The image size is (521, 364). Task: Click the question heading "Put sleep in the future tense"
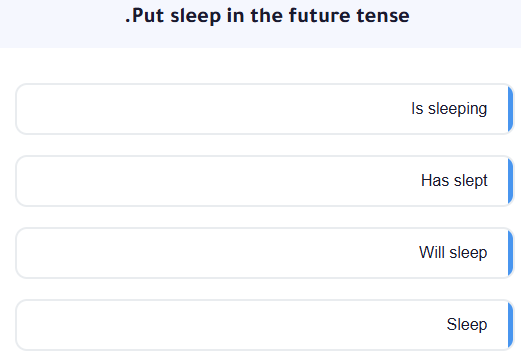[x=267, y=16]
